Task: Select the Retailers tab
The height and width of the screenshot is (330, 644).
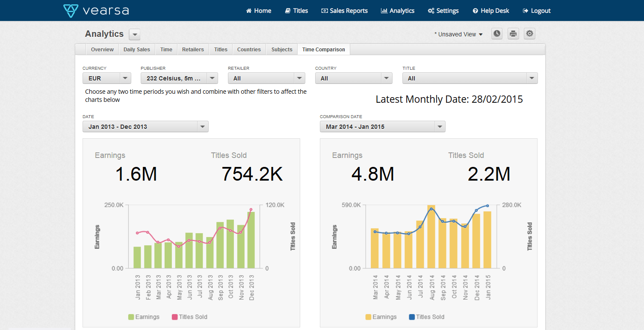Action: pyautogui.click(x=193, y=50)
